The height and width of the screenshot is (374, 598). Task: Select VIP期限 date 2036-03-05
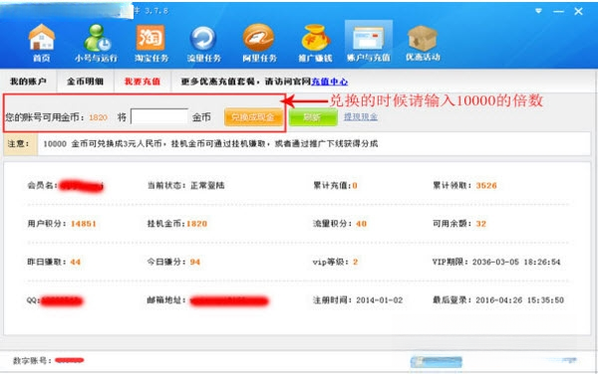[495, 262]
